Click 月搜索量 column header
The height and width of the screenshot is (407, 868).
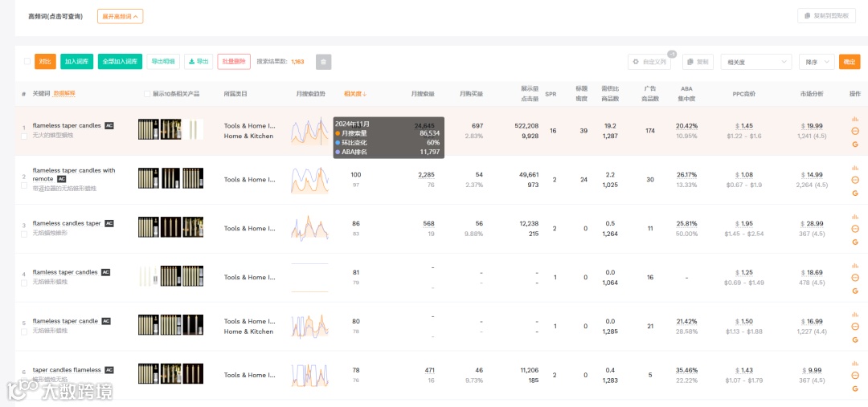tap(423, 94)
